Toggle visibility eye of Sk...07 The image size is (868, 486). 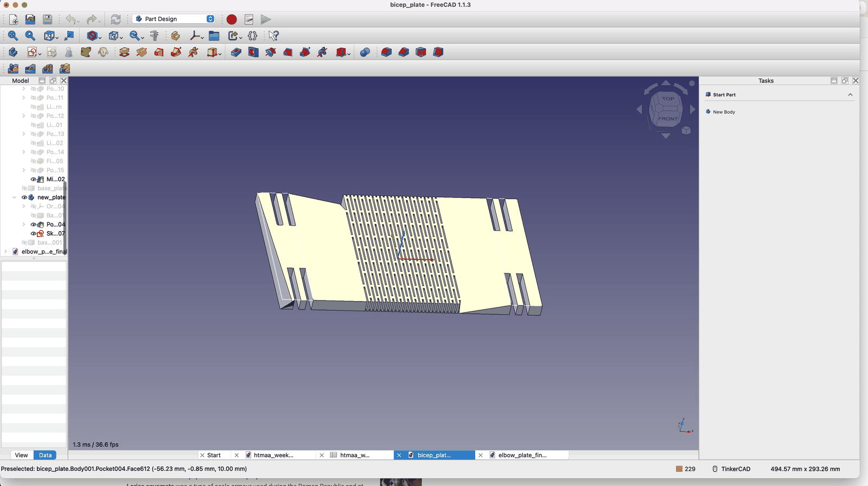click(33, 234)
